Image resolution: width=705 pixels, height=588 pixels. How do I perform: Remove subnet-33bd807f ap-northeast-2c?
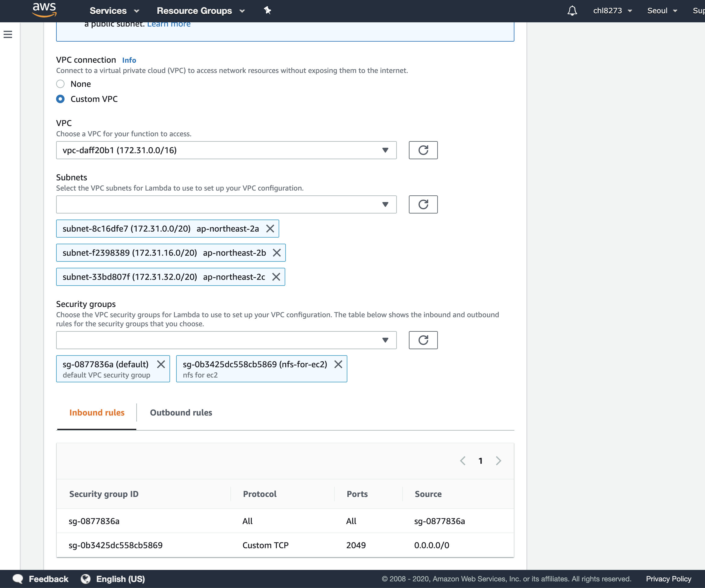(x=276, y=277)
